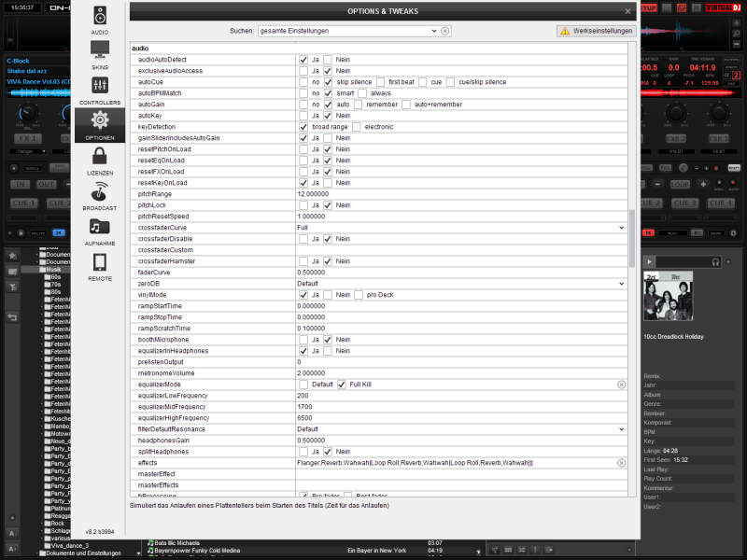Click the back arrow icon in browser sidebar
Viewport: 747px width, 560px height.
13,317
